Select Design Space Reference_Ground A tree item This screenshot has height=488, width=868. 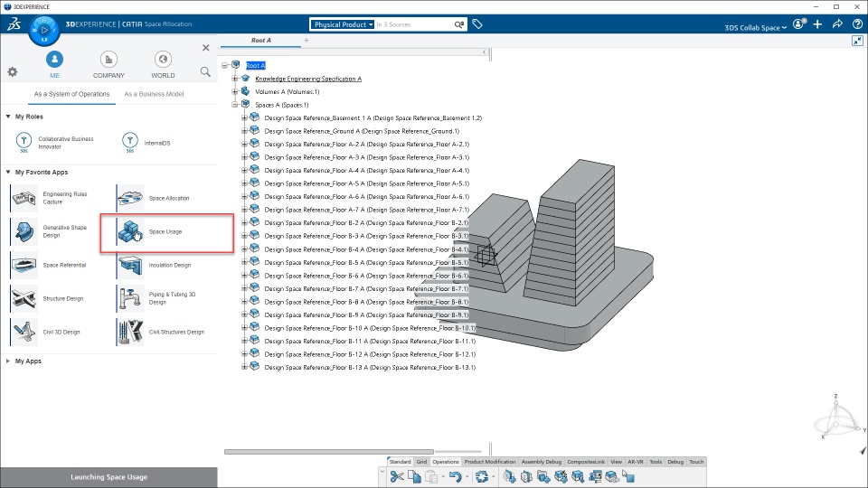[362, 131]
